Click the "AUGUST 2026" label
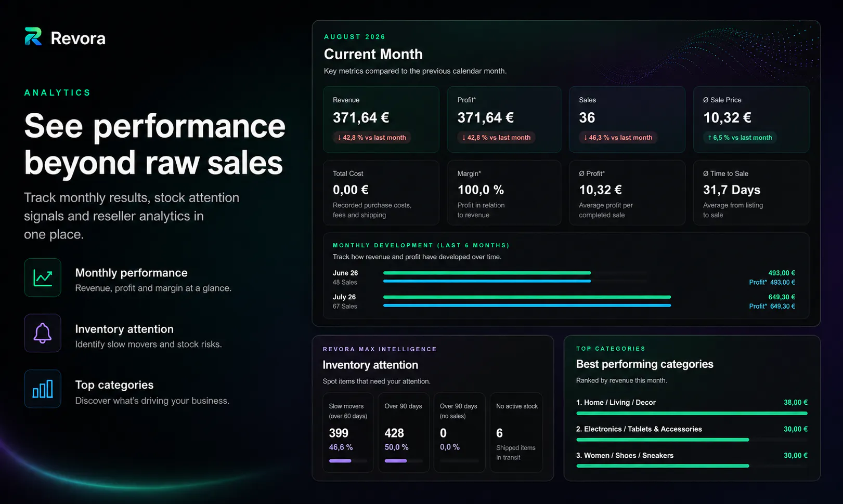The width and height of the screenshot is (843, 504). pos(355,37)
